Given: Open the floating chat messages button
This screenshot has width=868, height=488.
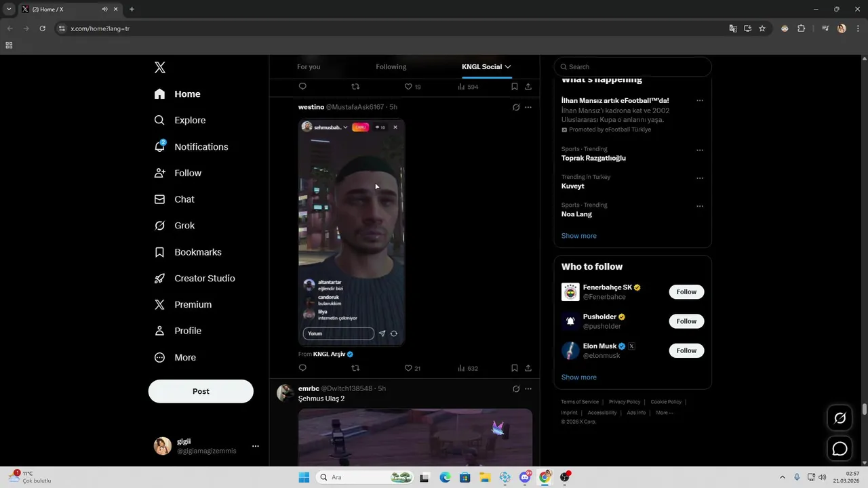Looking at the screenshot, I should pyautogui.click(x=840, y=449).
